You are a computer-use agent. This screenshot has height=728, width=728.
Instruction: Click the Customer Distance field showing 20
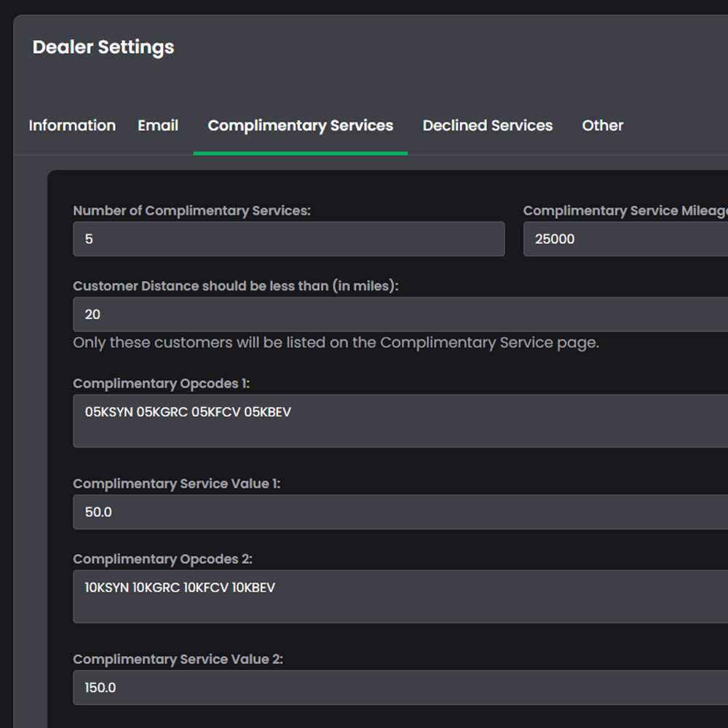pos(400,314)
